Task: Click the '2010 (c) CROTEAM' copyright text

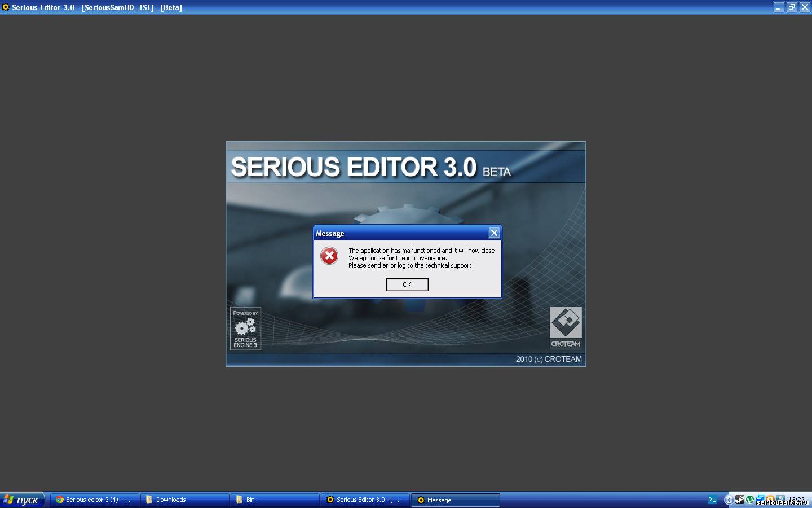Action: click(x=549, y=359)
